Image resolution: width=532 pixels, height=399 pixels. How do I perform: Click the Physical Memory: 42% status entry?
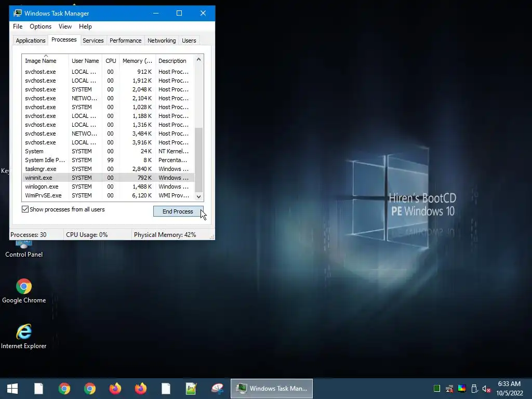tap(165, 235)
